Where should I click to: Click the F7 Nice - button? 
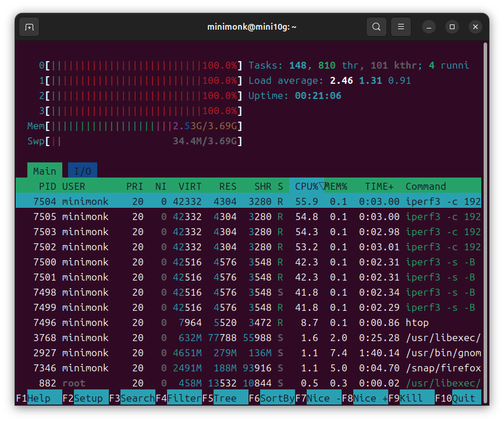coord(318,398)
